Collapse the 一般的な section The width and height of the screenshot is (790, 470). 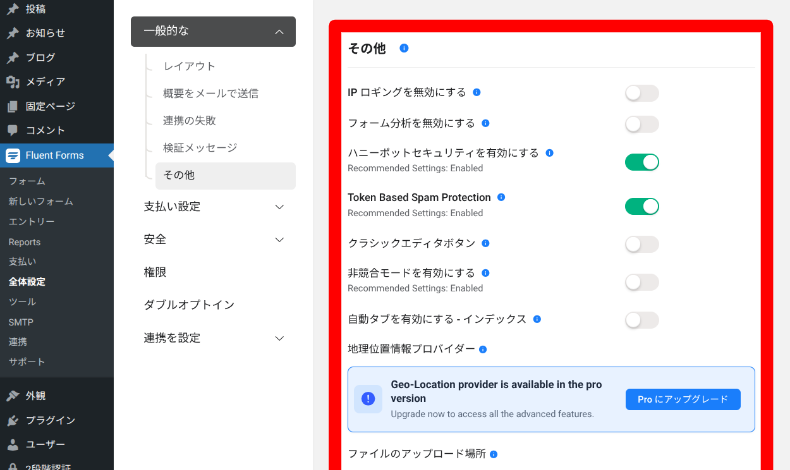coord(213,31)
